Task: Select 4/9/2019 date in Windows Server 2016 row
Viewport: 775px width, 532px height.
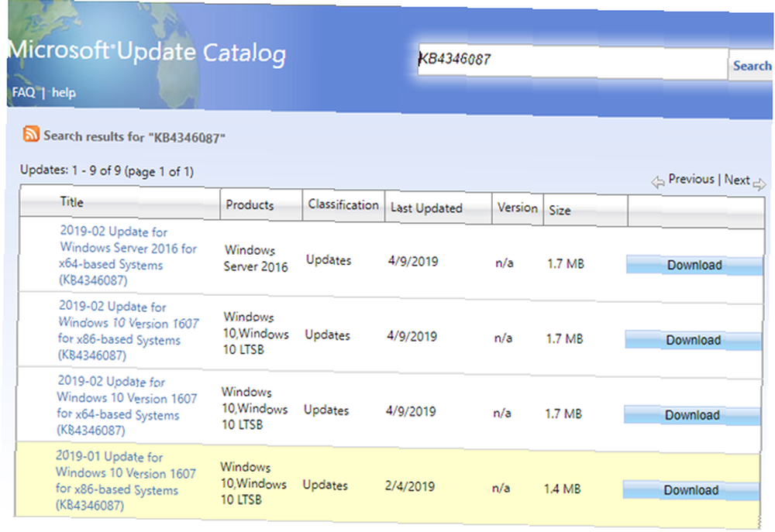Action: point(413,261)
